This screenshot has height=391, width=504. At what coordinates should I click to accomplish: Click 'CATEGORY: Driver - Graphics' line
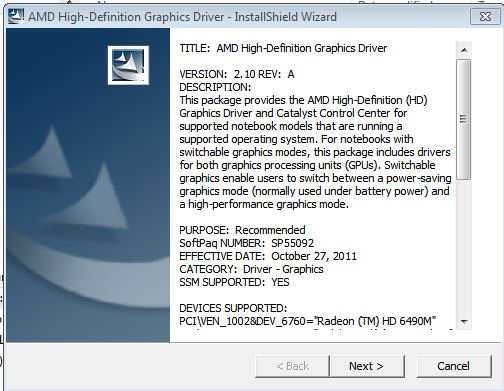[x=251, y=269]
